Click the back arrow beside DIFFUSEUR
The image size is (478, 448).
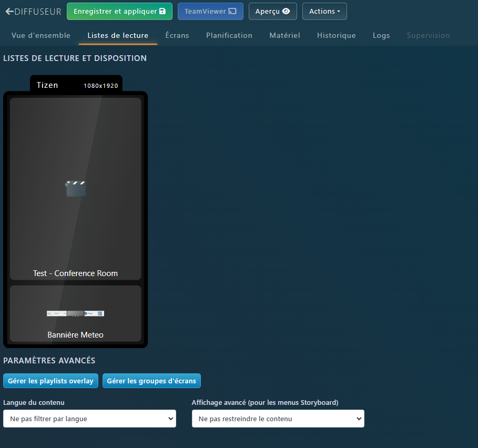coord(9,11)
